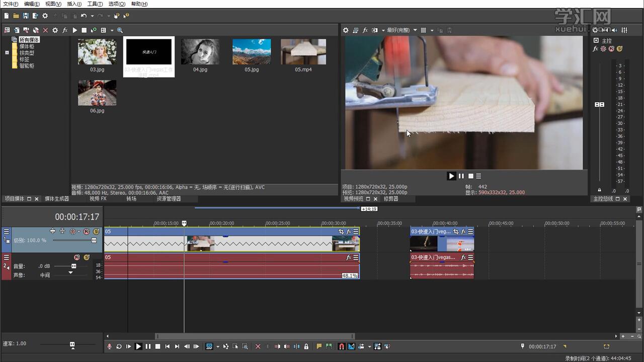644x362 pixels.
Task: Click the New project icon
Action: coord(7,16)
